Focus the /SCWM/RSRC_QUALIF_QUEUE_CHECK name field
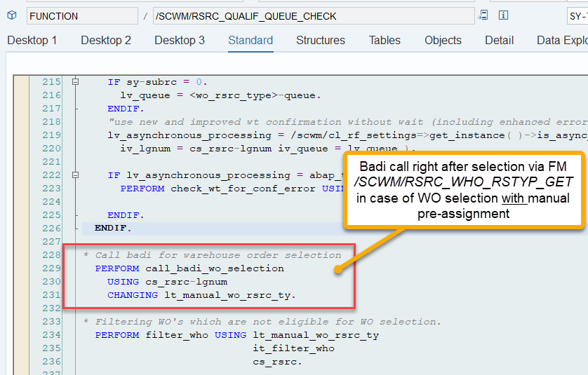Viewport: 588px width, 375px height. pyautogui.click(x=314, y=16)
